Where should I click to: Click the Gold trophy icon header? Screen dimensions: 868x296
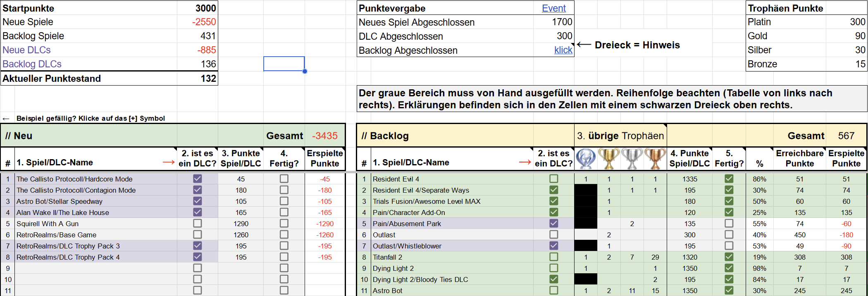609,159
